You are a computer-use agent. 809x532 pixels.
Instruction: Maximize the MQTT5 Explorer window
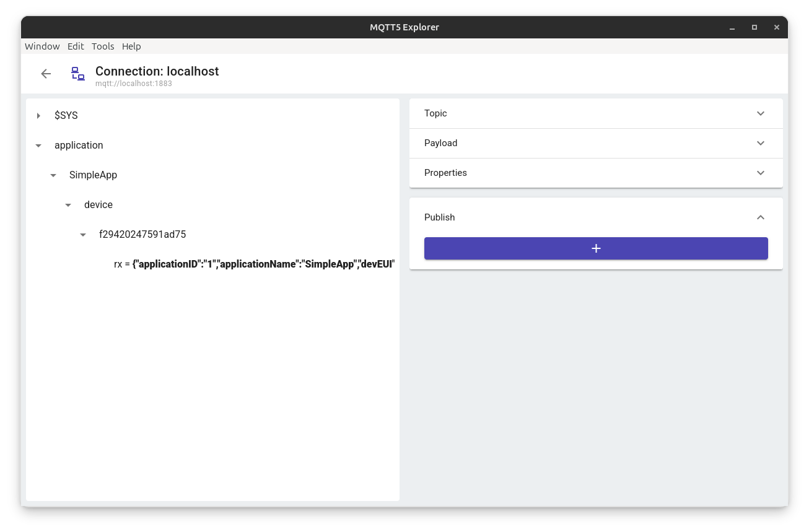(x=754, y=27)
